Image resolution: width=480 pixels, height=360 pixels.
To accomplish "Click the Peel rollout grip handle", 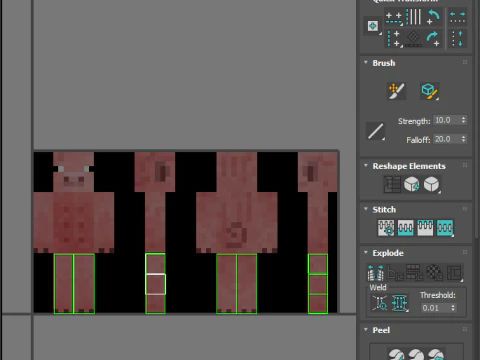I will [465, 330].
